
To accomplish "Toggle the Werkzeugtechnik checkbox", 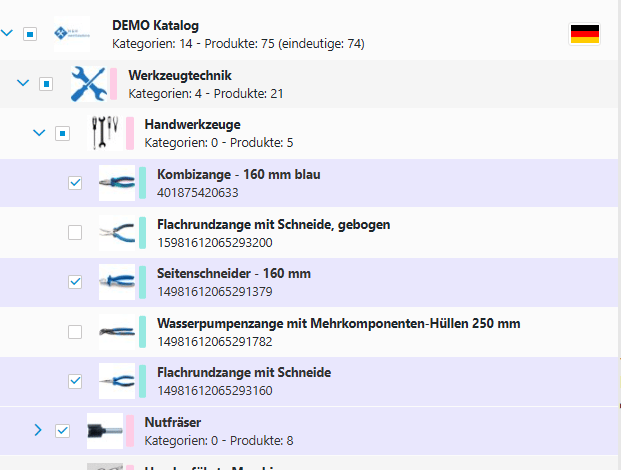I will pyautogui.click(x=46, y=84).
